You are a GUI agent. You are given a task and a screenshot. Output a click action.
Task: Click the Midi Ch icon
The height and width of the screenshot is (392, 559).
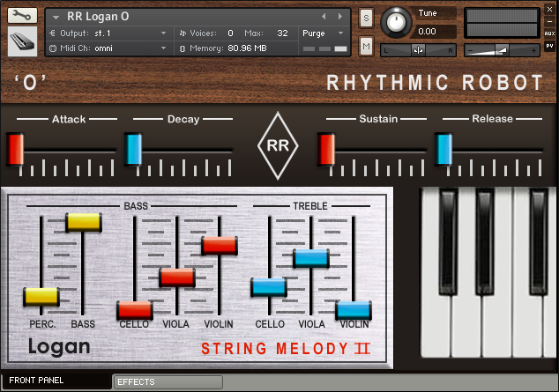(x=53, y=48)
